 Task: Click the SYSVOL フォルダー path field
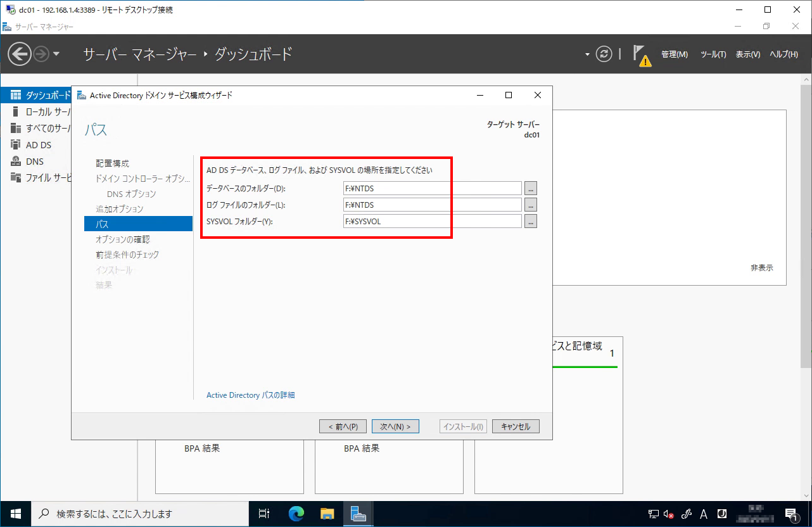(433, 221)
